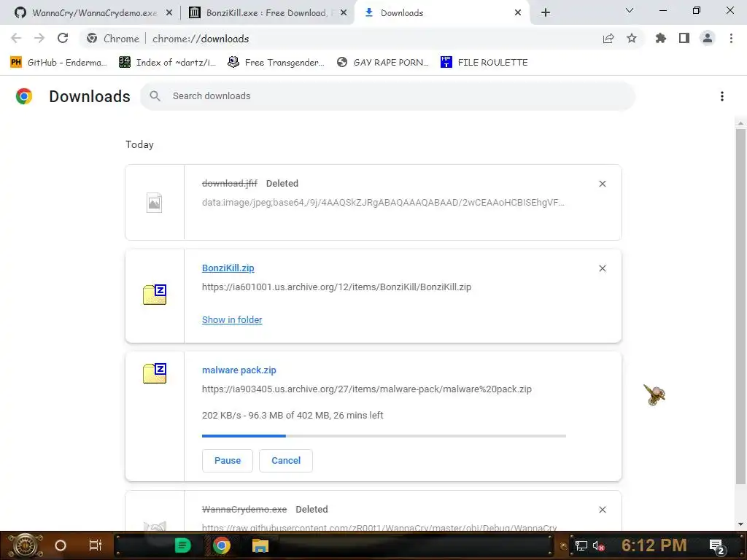Click the malware pack.zip file name
747x560 pixels.
click(x=239, y=370)
